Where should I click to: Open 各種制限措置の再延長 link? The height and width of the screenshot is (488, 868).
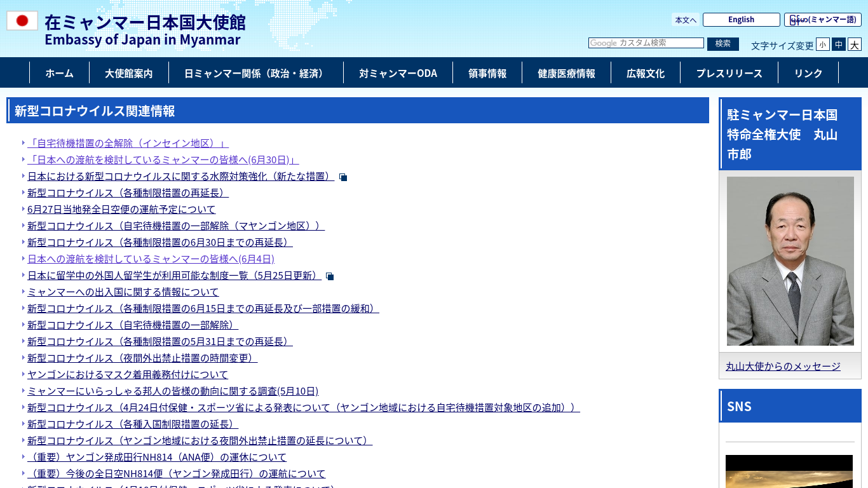128,193
